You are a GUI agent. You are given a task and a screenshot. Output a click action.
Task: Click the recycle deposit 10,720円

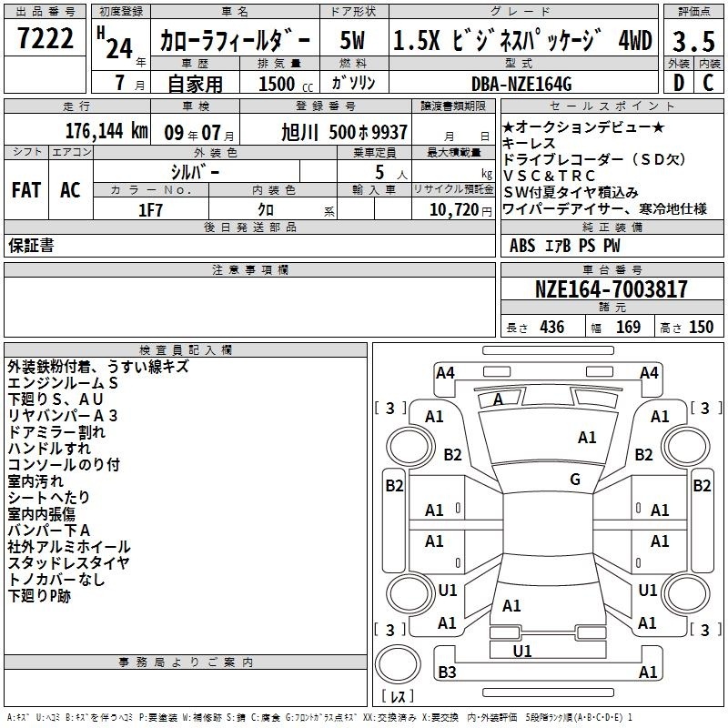pyautogui.click(x=460, y=210)
